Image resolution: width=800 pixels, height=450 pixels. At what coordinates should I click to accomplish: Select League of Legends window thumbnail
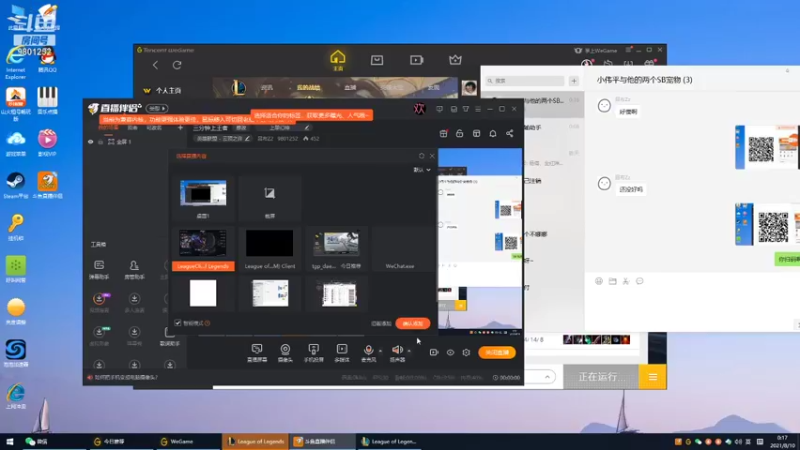click(x=203, y=249)
